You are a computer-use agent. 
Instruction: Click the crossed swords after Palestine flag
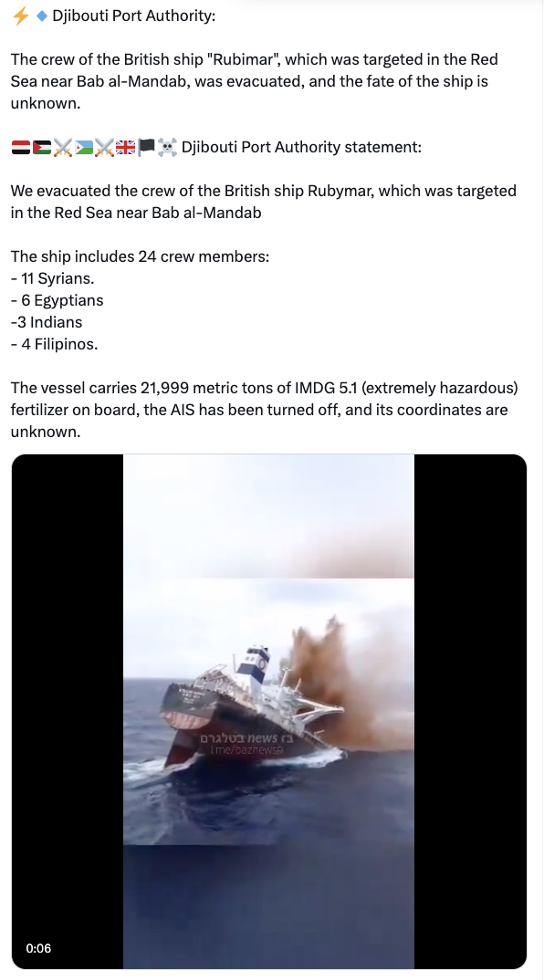[x=63, y=148]
